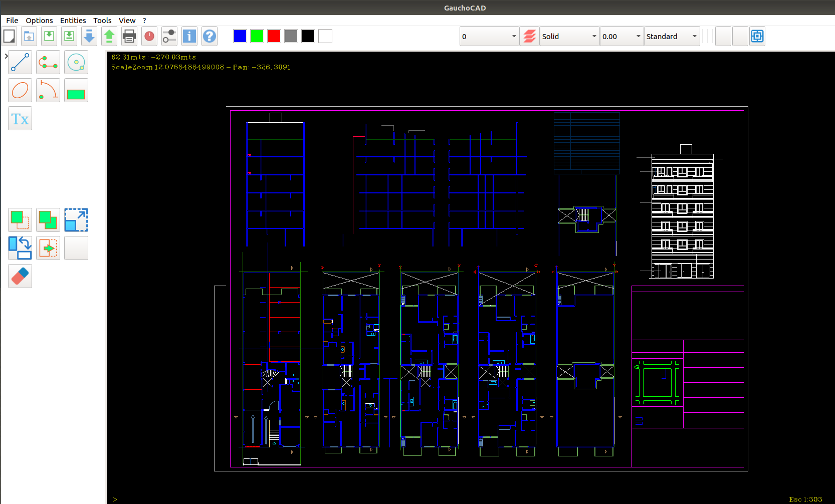This screenshot has height=504, width=835.
Task: Expand the Solid line type dropdown
Action: coord(569,37)
